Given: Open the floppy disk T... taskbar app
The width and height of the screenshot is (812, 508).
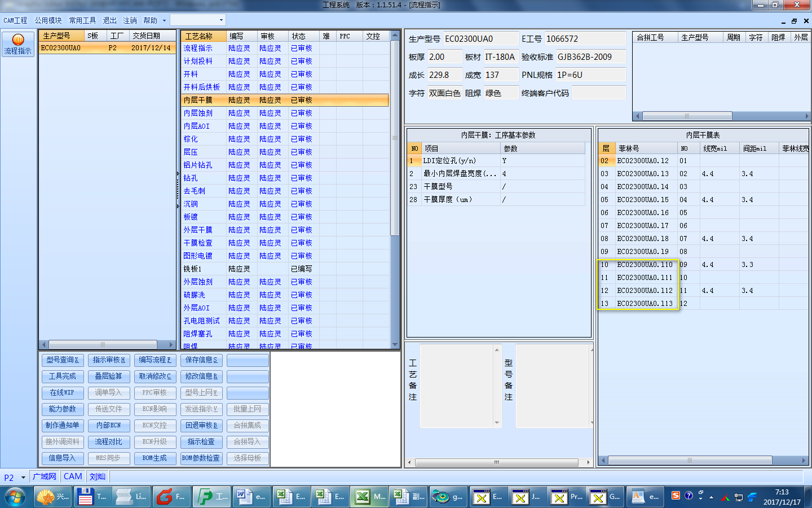Looking at the screenshot, I should click(92, 497).
